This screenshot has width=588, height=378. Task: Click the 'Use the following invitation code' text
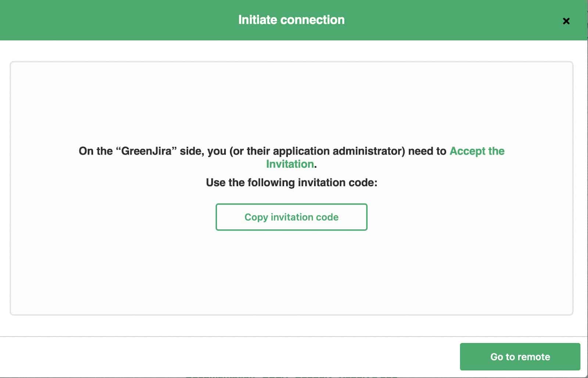click(291, 182)
